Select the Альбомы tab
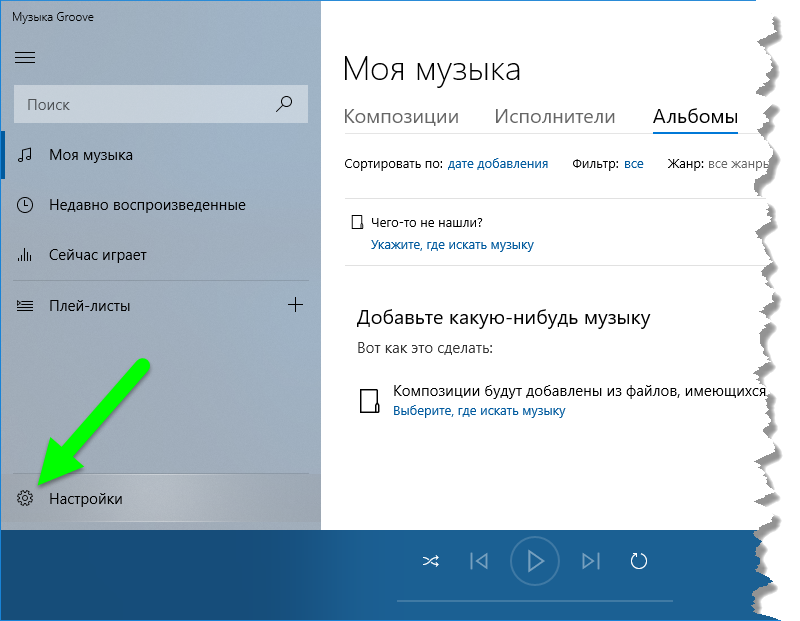This screenshot has width=800, height=621. (695, 116)
